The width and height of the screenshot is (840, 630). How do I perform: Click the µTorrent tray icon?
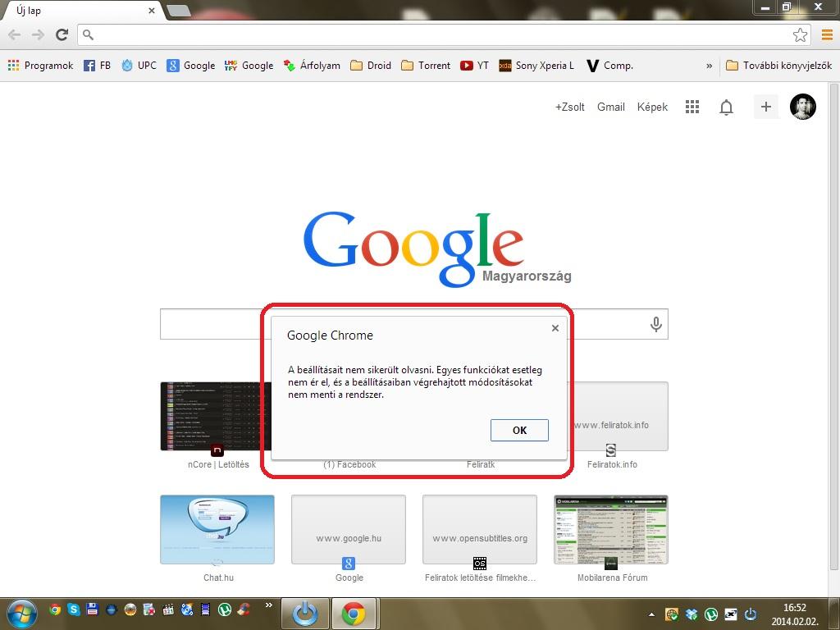[x=711, y=614]
